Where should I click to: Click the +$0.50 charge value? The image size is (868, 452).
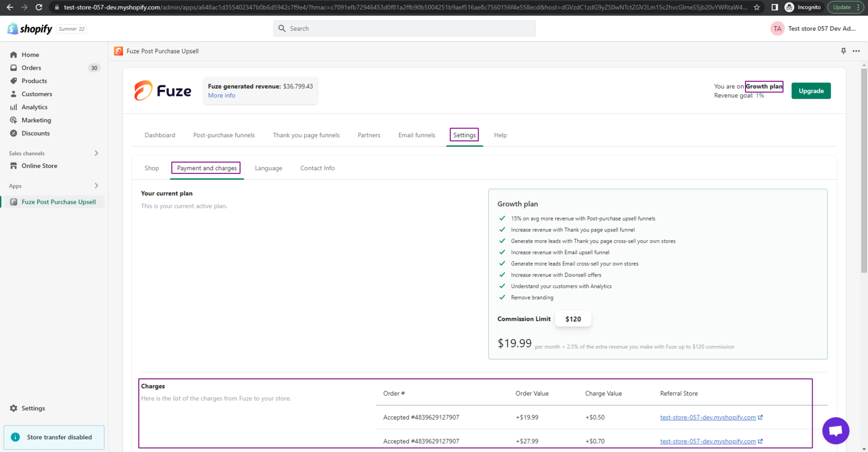point(595,417)
